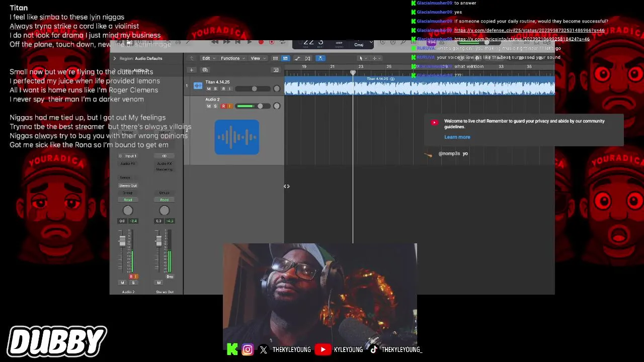Mute the Stereo Out channel strip

click(x=159, y=283)
